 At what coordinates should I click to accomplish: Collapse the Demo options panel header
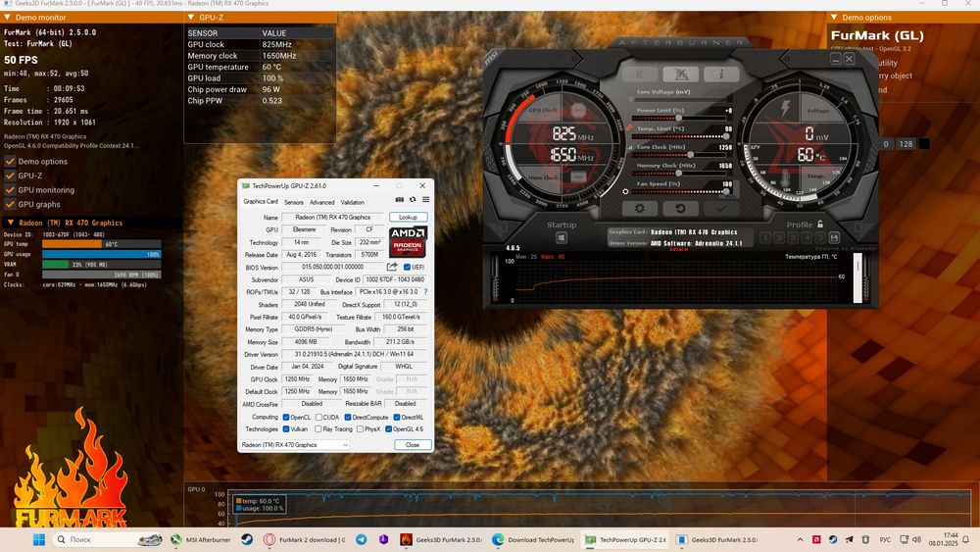coord(904,18)
